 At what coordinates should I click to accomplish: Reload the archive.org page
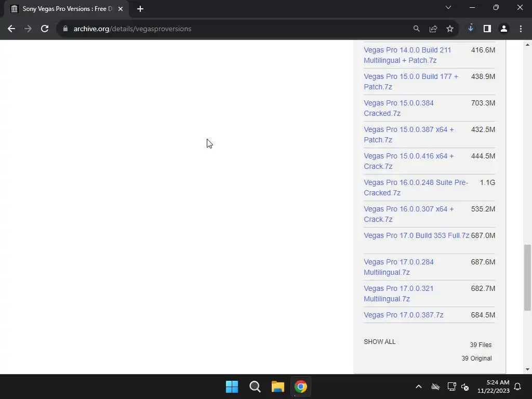(x=45, y=29)
